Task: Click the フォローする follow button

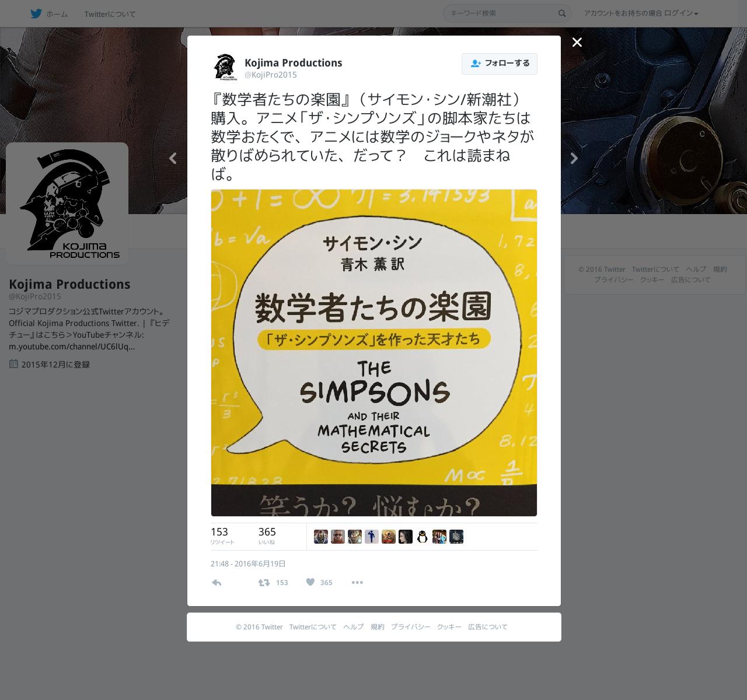Action: (500, 64)
